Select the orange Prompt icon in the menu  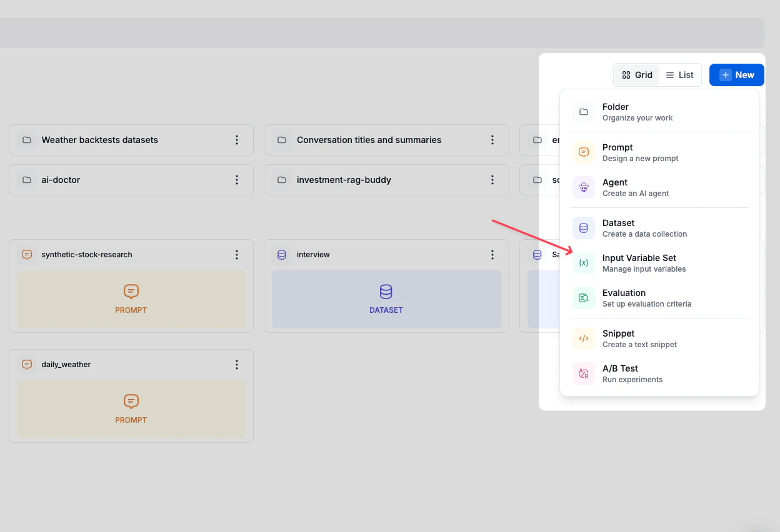[x=583, y=152]
